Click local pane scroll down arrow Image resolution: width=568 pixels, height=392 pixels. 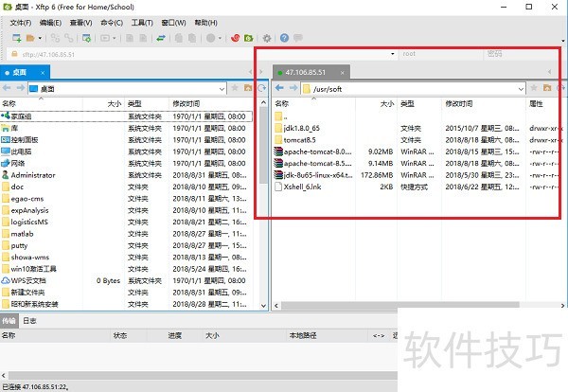pyautogui.click(x=263, y=306)
